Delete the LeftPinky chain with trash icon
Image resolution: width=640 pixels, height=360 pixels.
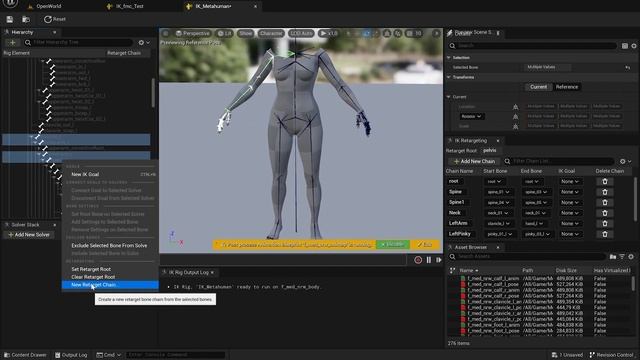[x=605, y=234]
